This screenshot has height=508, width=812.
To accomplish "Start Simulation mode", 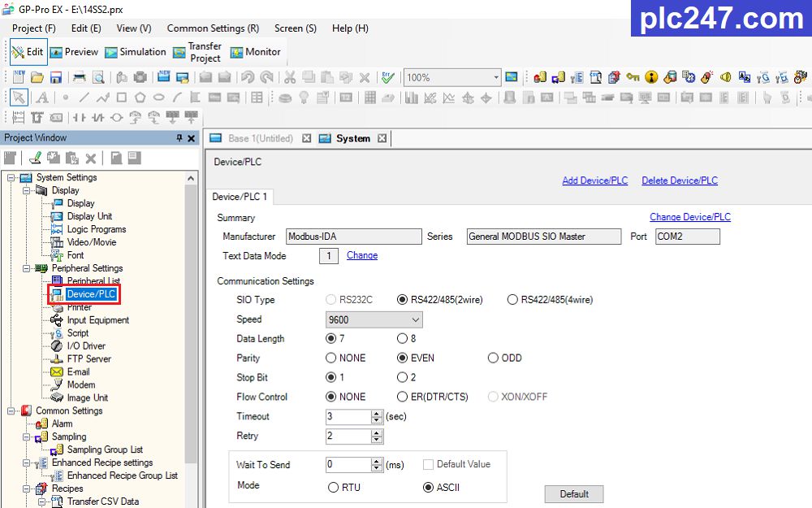I will tap(136, 52).
